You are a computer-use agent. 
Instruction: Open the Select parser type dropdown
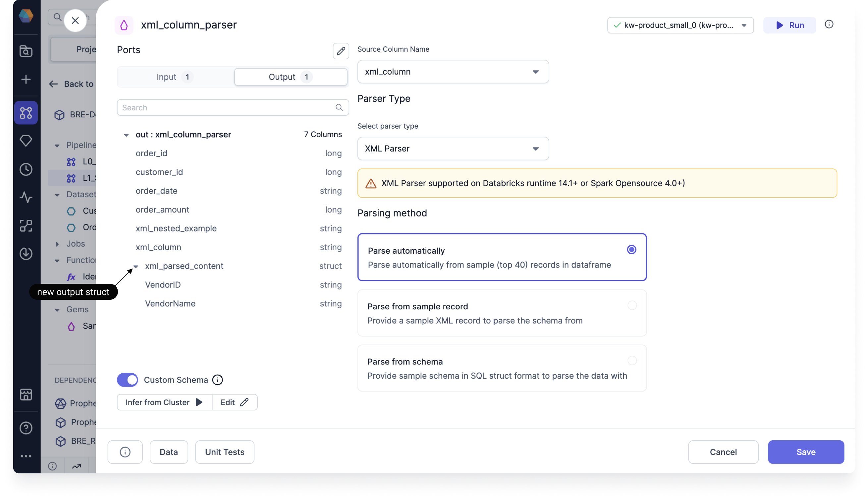[453, 149]
